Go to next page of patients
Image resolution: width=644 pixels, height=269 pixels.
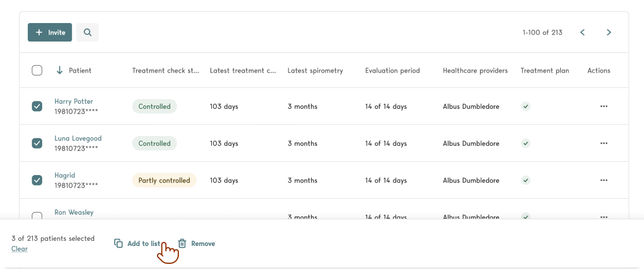point(608,32)
